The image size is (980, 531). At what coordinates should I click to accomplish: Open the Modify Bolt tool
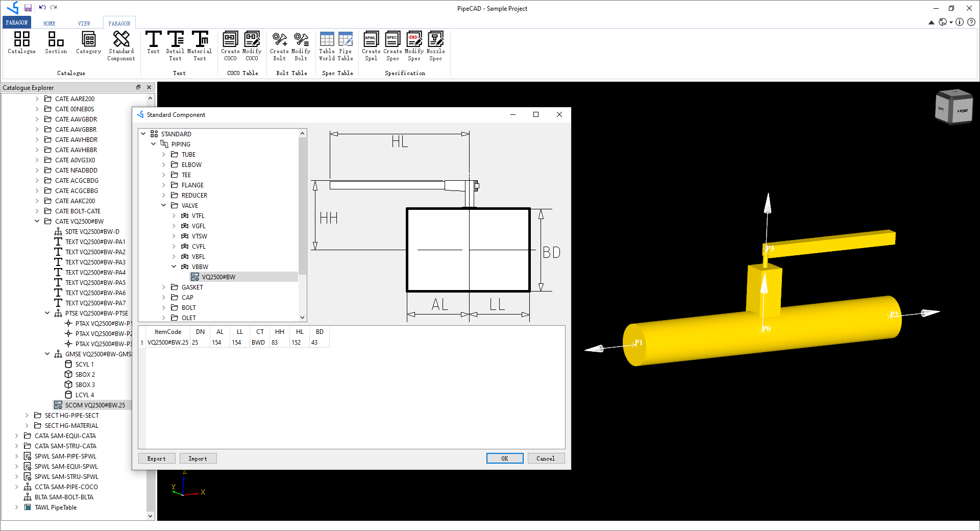pos(301,46)
